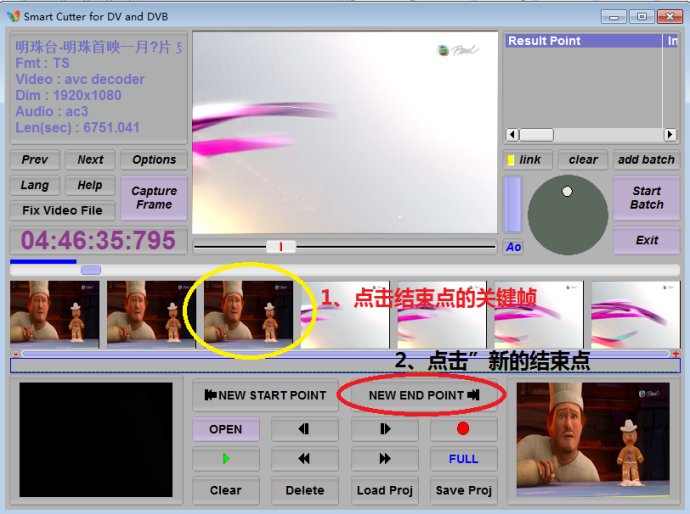
Task: Select the sixth filmstrip thumbnail
Action: pyautogui.click(x=539, y=315)
